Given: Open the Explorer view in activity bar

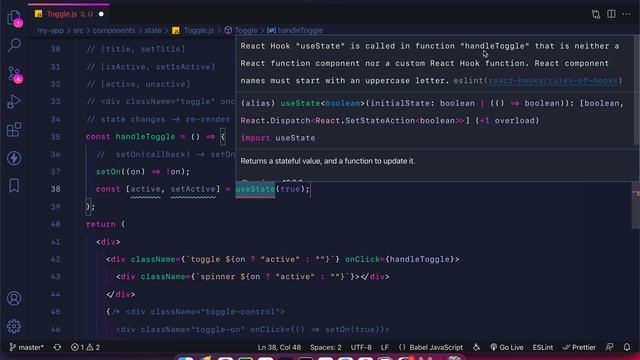Looking at the screenshot, I should (x=14, y=18).
